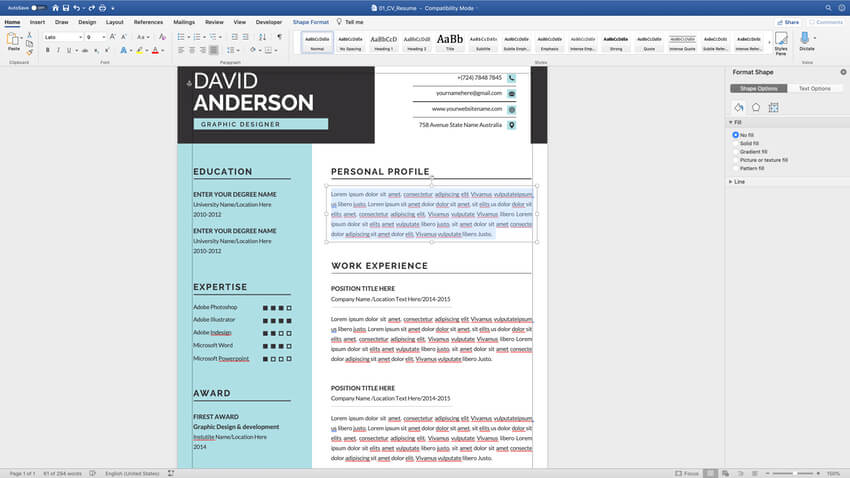The width and height of the screenshot is (850, 478).
Task: Open the Insert ribbon tab
Action: click(x=37, y=22)
